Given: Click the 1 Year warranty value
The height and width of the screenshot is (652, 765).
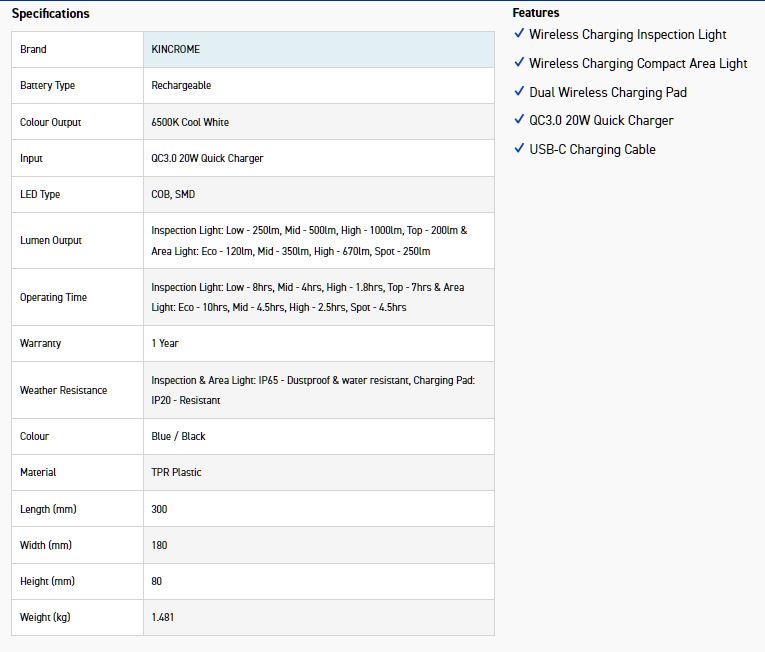Looking at the screenshot, I should [x=165, y=343].
